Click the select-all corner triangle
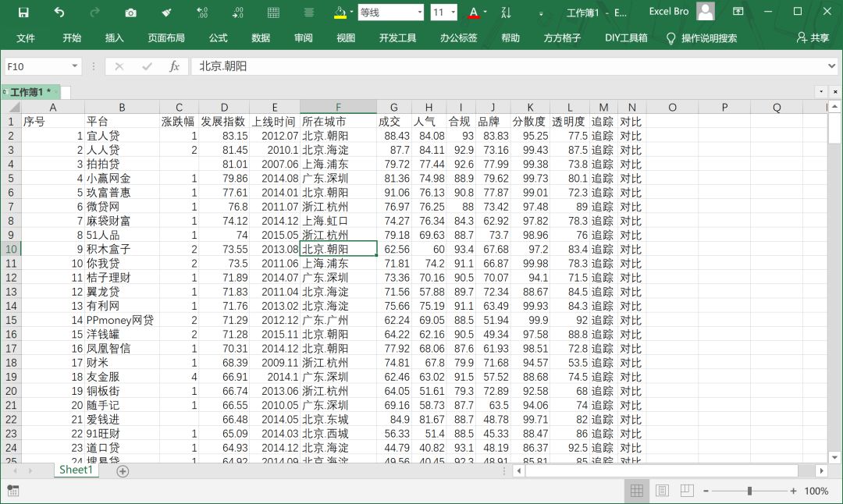The width and height of the screenshot is (843, 504). [x=11, y=108]
